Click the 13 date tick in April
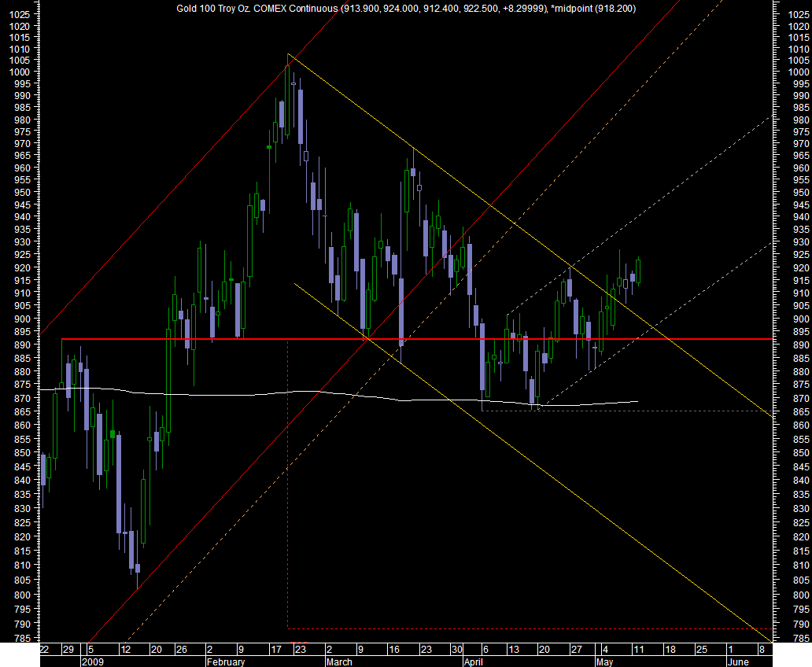The image size is (812, 667). (513, 650)
